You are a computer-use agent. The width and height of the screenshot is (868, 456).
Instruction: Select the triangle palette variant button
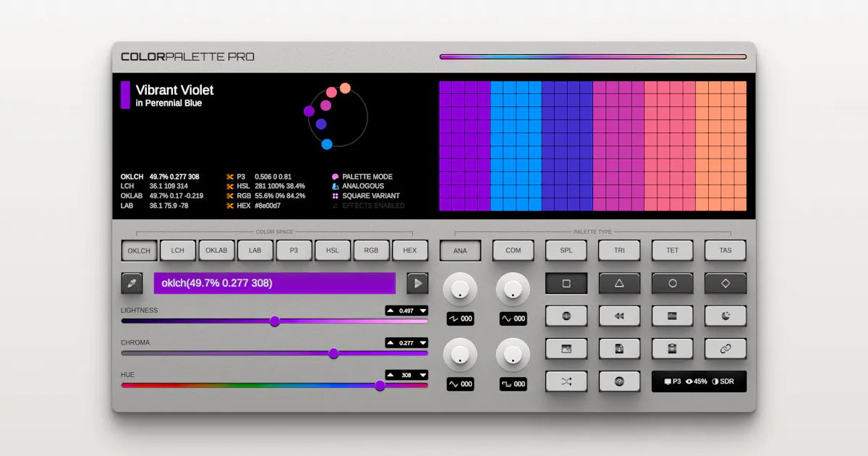click(x=619, y=284)
